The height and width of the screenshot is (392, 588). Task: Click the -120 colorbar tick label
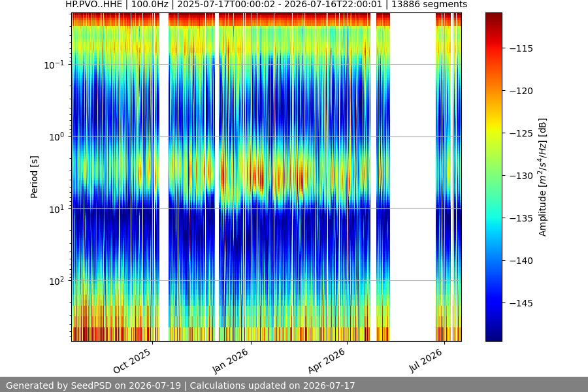521,91
